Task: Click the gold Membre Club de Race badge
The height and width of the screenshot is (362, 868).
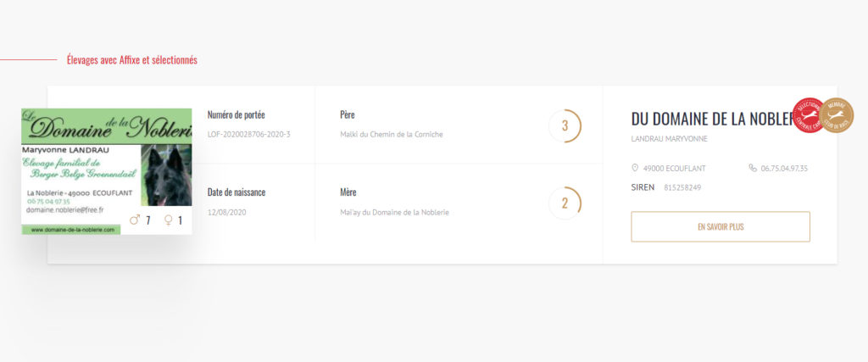Action: [x=837, y=115]
